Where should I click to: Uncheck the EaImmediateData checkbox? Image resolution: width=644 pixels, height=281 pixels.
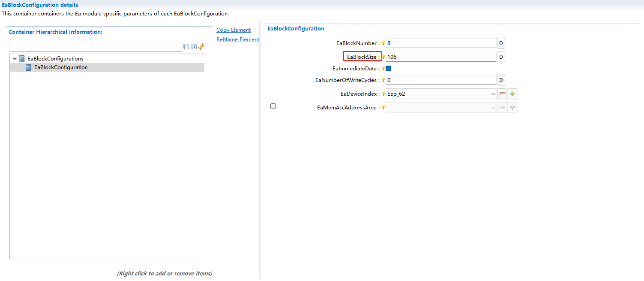(x=389, y=68)
